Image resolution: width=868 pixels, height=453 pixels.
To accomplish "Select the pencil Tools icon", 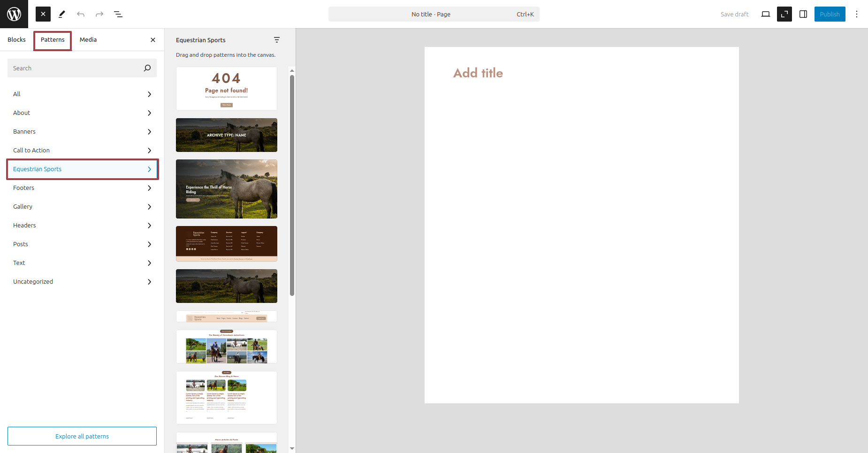I will (62, 14).
